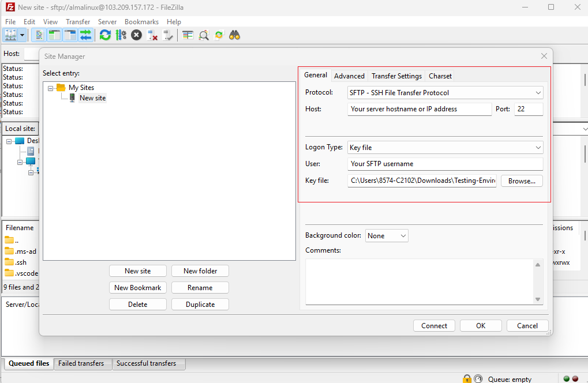Close the Site Manager dialog
This screenshot has width=588, height=383.
point(544,56)
